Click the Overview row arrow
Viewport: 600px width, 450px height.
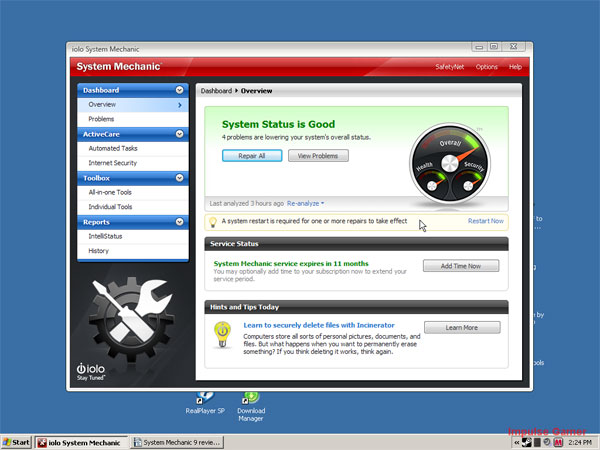pyautogui.click(x=180, y=105)
